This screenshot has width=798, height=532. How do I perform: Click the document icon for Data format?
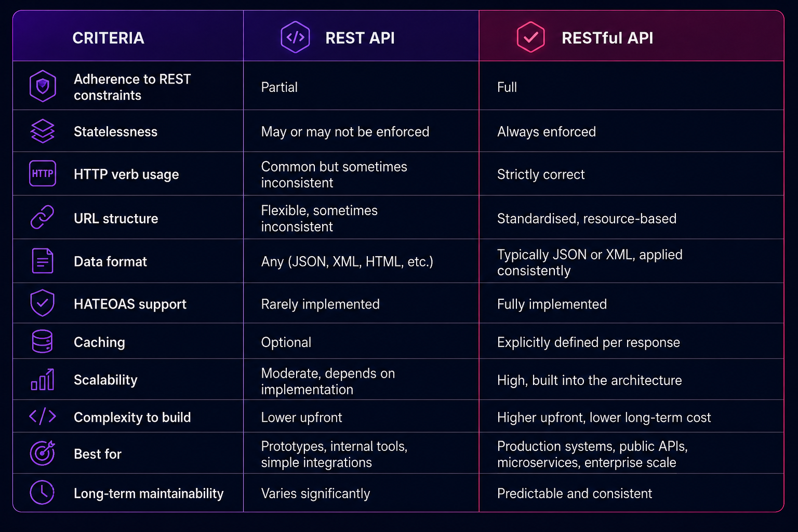click(x=43, y=261)
